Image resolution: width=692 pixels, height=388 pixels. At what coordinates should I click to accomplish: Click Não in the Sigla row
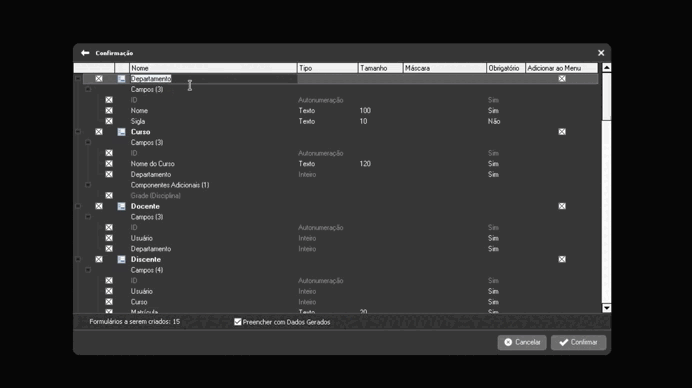494,121
